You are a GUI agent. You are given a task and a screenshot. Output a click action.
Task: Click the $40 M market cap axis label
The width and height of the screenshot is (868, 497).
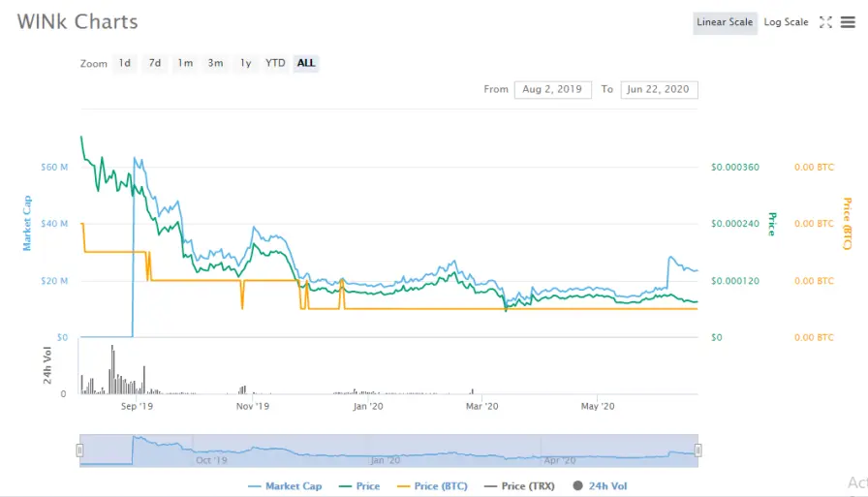pos(54,224)
